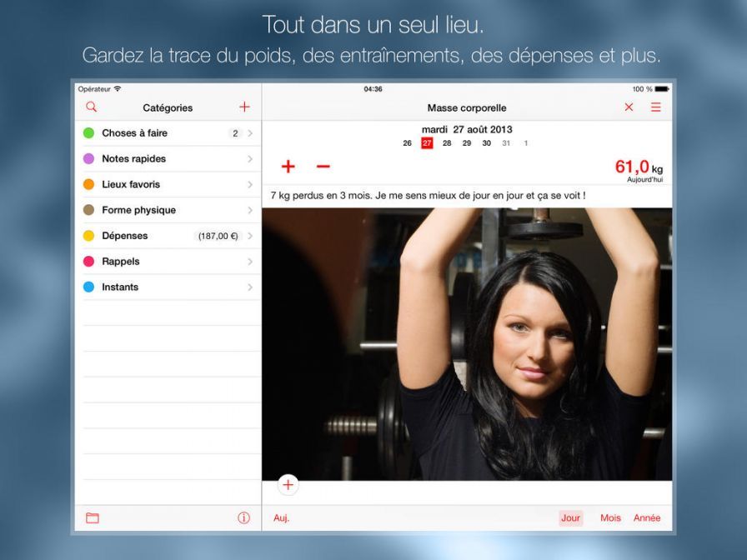Select the 29 on the date strip
747x560 pixels.
click(x=465, y=142)
